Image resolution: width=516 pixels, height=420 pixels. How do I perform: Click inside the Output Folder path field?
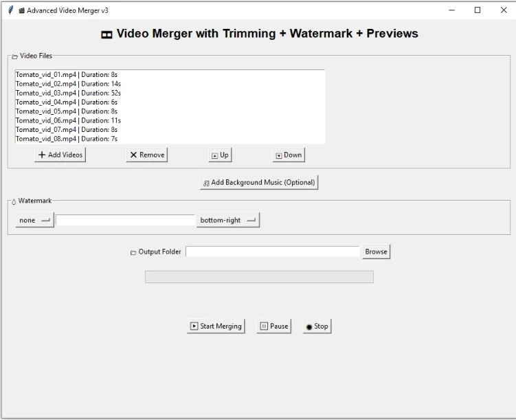(273, 252)
